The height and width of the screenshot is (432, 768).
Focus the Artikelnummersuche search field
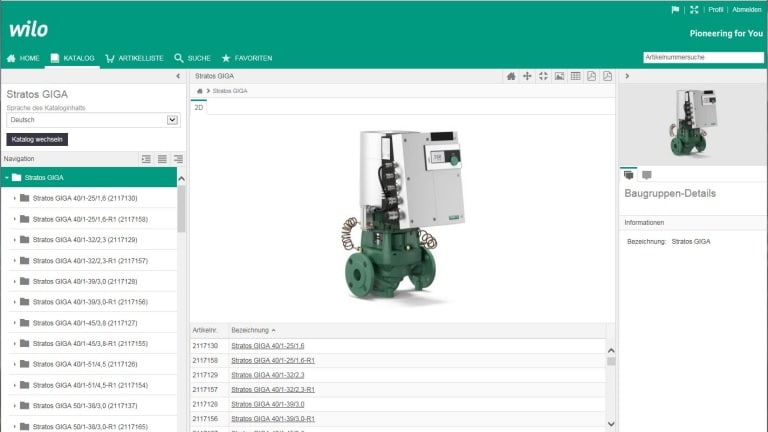pyautogui.click(x=703, y=57)
